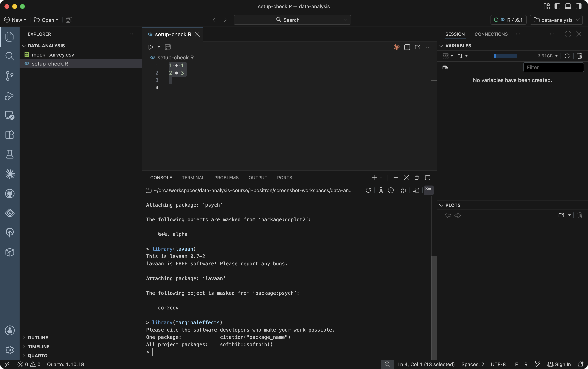This screenshot has height=369, width=588.
Task: Toggle the bottom panel layout button
Action: coord(568,6)
